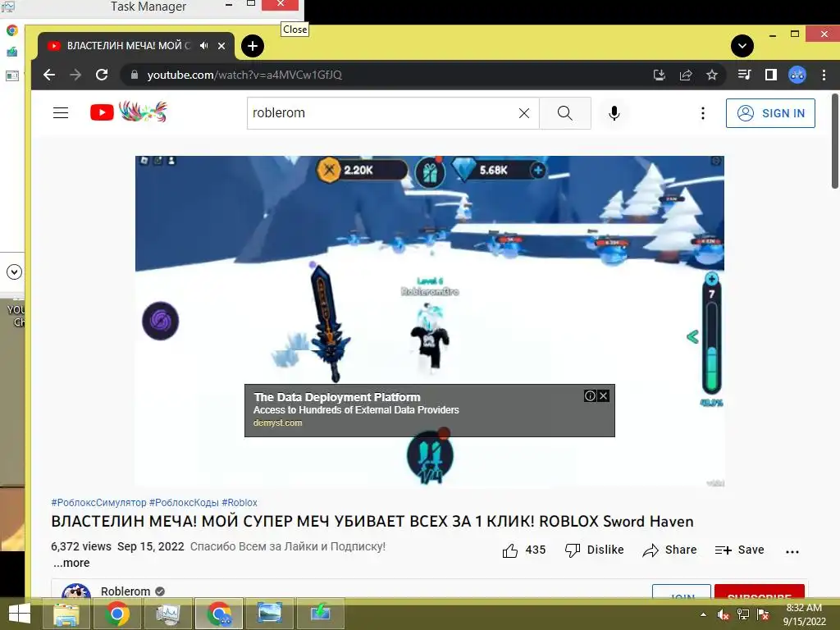Open the #РоблоксСимулятор hashtag
This screenshot has height=630, width=840.
point(98,503)
